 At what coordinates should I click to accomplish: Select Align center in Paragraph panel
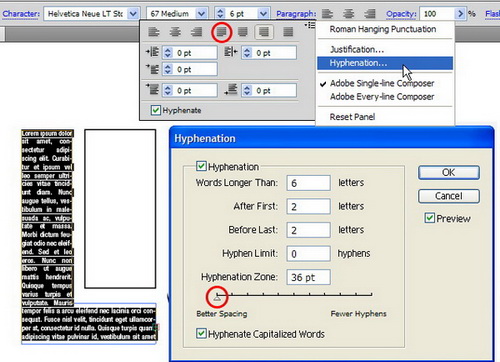(x=175, y=32)
